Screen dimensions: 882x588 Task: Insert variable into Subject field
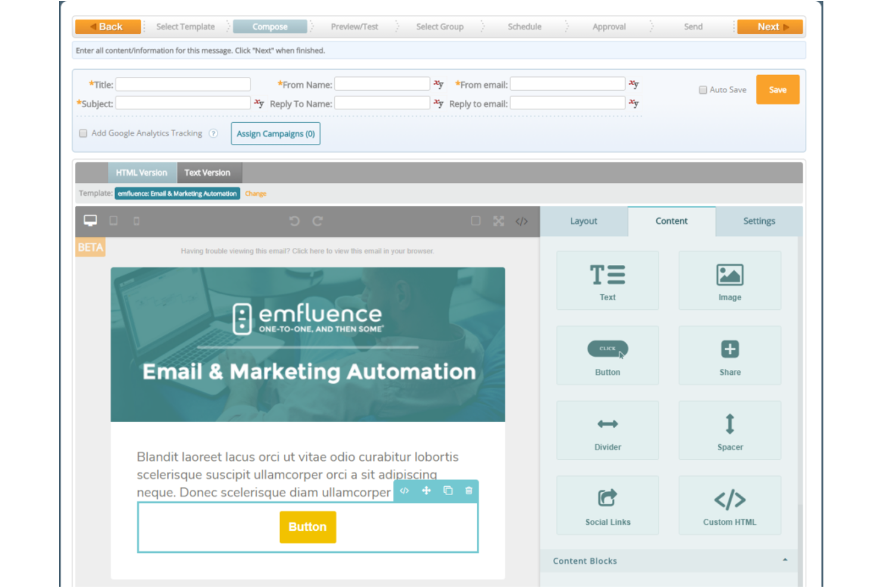pos(259,103)
